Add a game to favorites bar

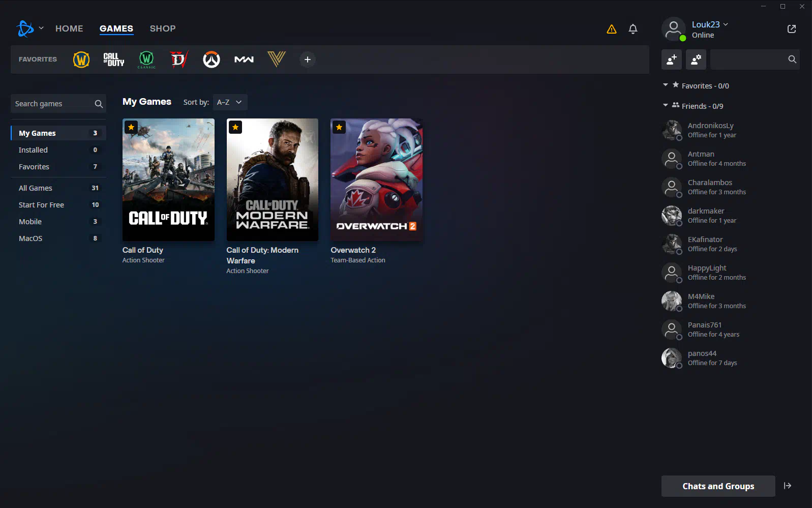pos(308,59)
